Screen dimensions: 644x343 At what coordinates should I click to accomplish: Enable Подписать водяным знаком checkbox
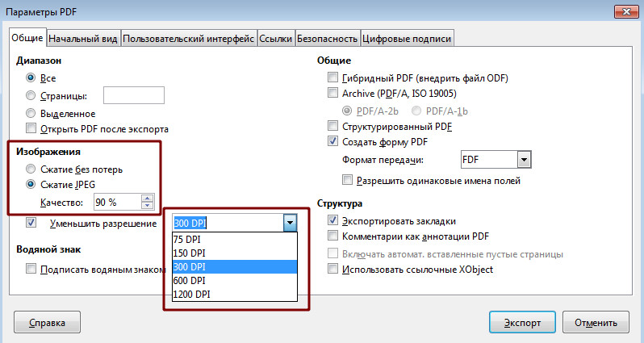pyautogui.click(x=31, y=269)
